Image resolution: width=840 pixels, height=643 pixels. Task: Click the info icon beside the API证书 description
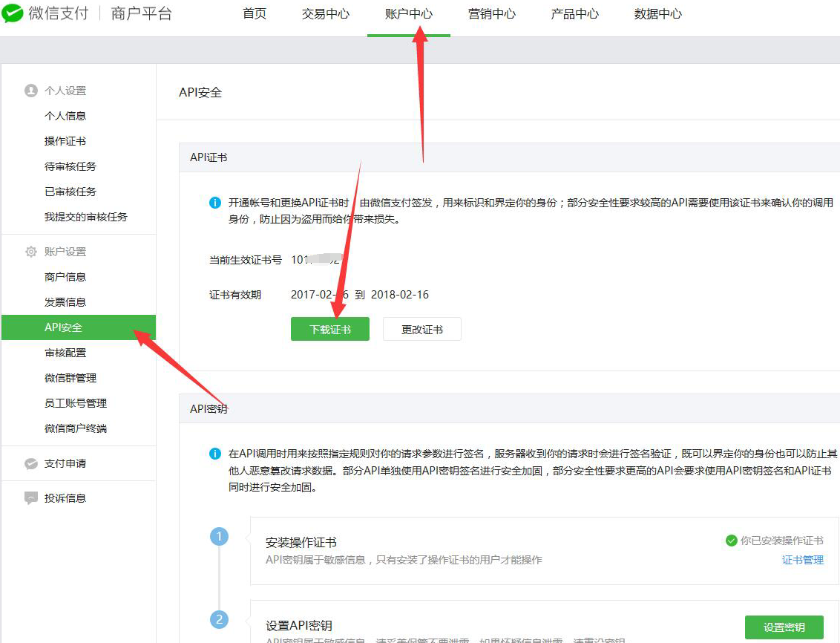[214, 203]
